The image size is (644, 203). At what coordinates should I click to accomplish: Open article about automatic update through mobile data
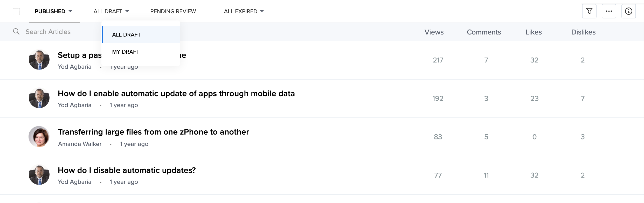pos(176,94)
